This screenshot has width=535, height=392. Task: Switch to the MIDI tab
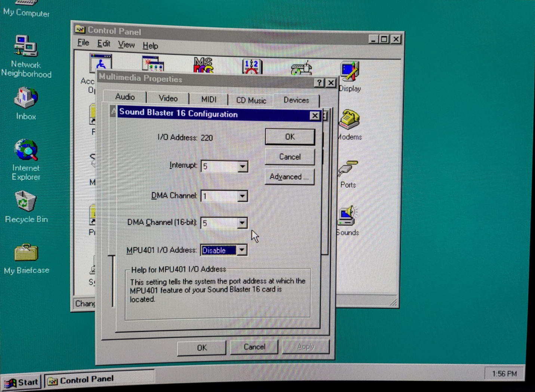pos(209,99)
